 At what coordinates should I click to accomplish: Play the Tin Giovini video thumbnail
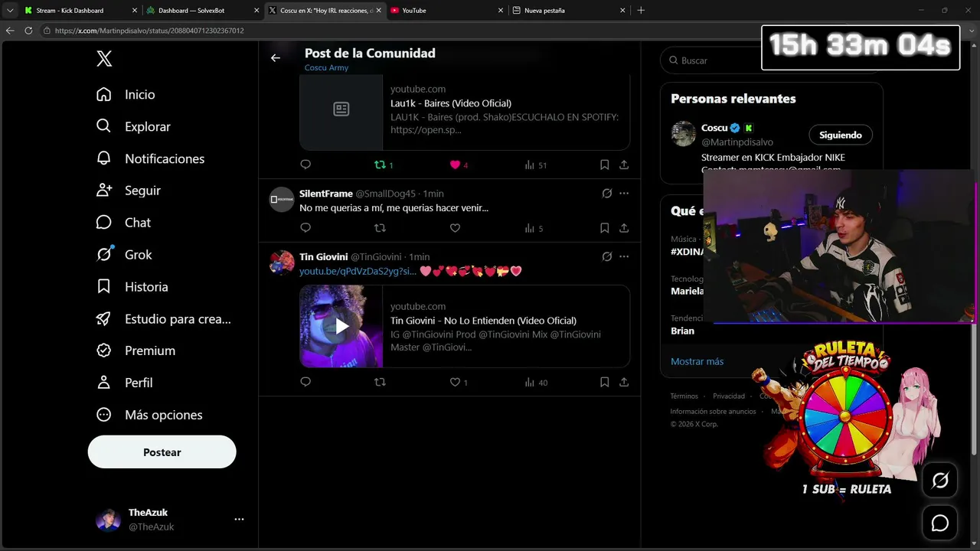click(x=341, y=327)
